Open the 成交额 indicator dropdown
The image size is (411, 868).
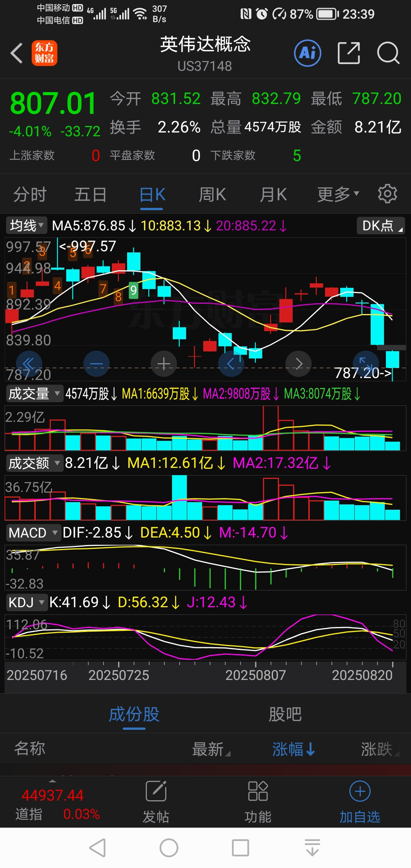pyautogui.click(x=34, y=463)
